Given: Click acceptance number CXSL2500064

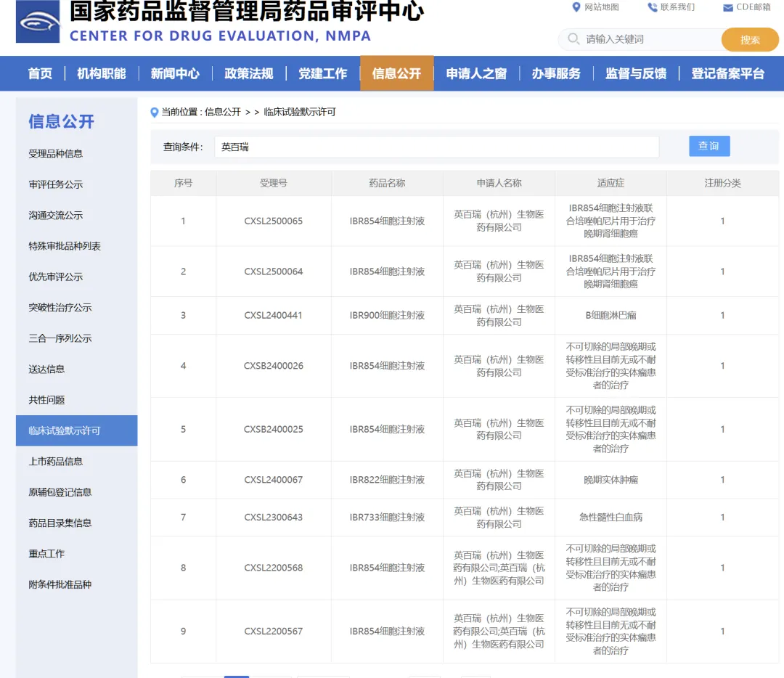Looking at the screenshot, I should click(274, 271).
